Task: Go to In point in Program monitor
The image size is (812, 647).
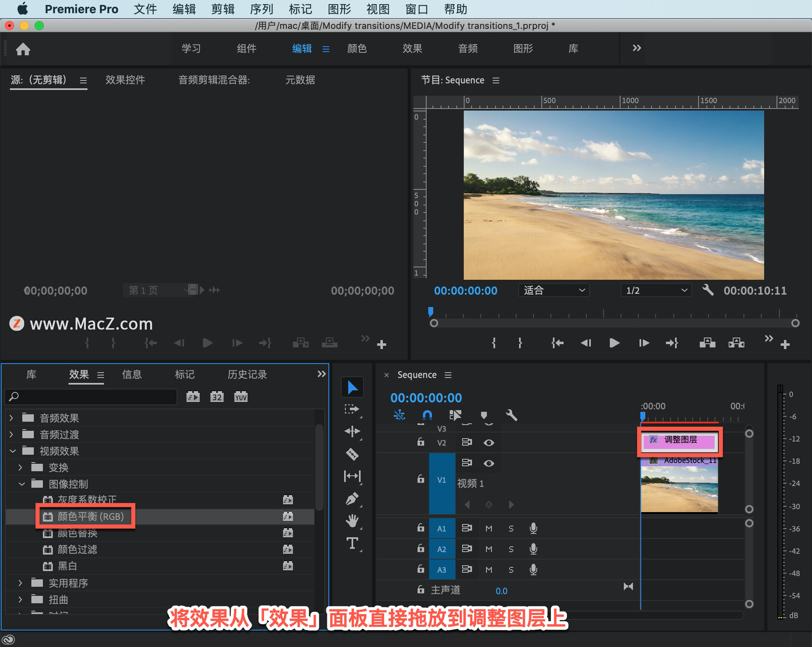Action: tap(557, 343)
